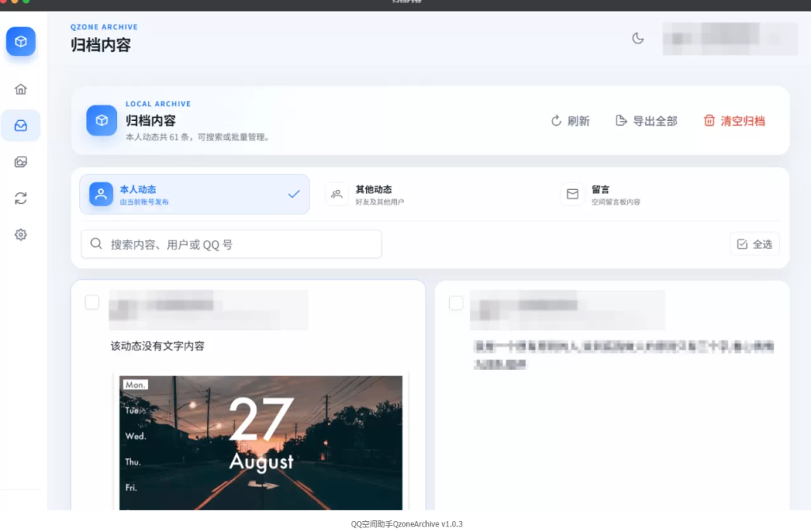Open settings gear in sidebar
The width and height of the screenshot is (811, 532).
click(21, 234)
